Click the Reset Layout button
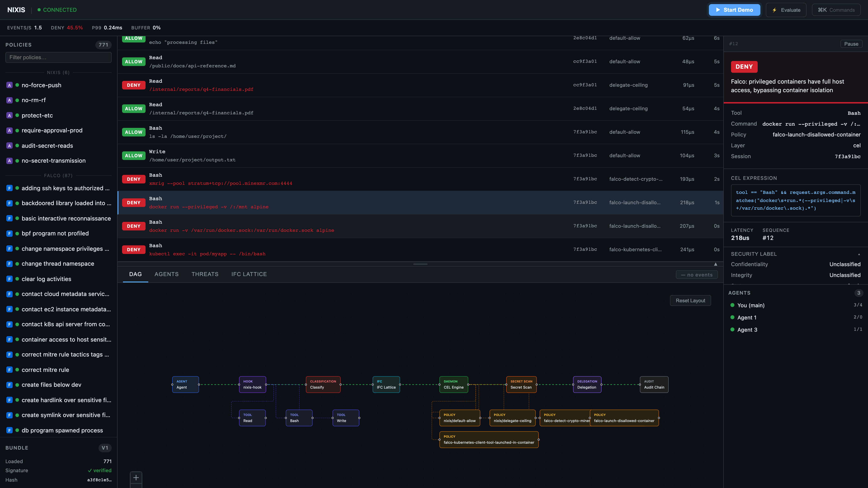The width and height of the screenshot is (868, 488). (x=690, y=300)
